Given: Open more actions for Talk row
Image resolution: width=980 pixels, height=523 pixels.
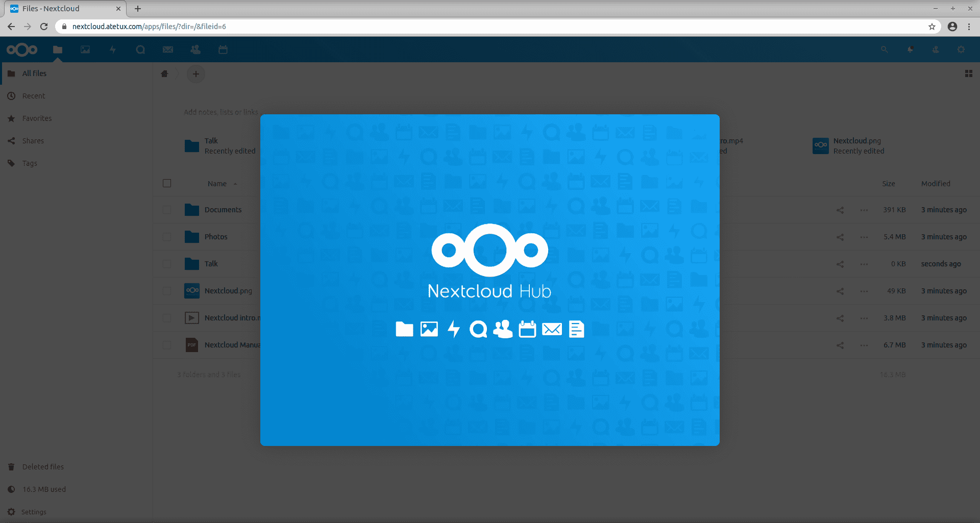Looking at the screenshot, I should [864, 264].
